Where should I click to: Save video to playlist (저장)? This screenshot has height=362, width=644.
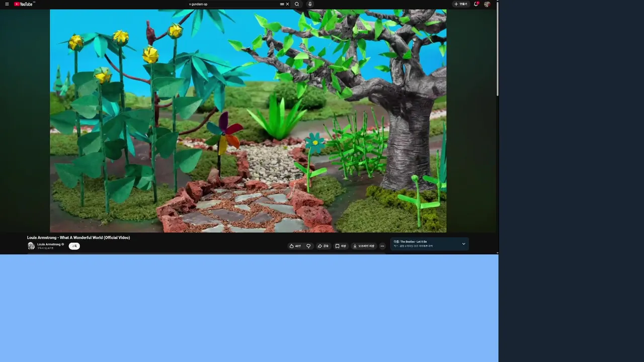341,246
